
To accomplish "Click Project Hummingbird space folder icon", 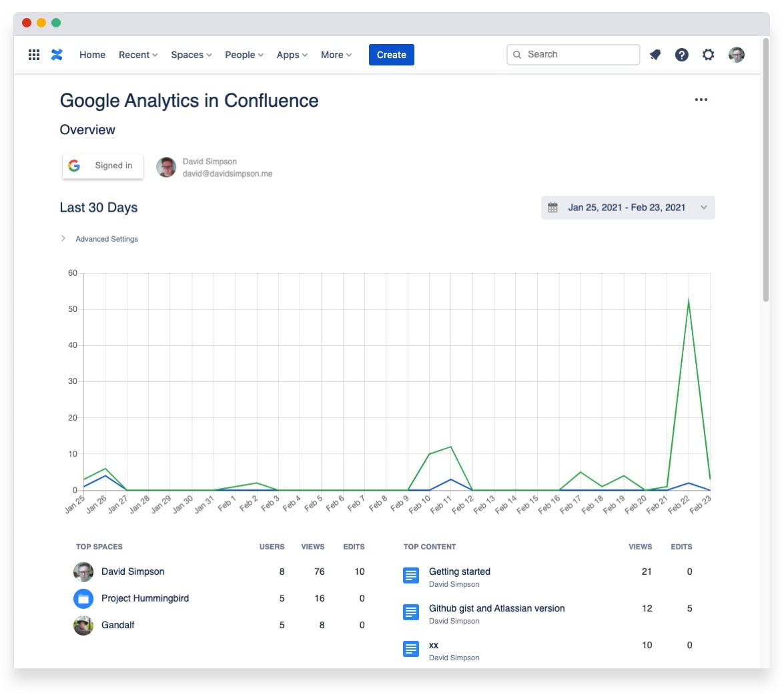I will pyautogui.click(x=83, y=598).
